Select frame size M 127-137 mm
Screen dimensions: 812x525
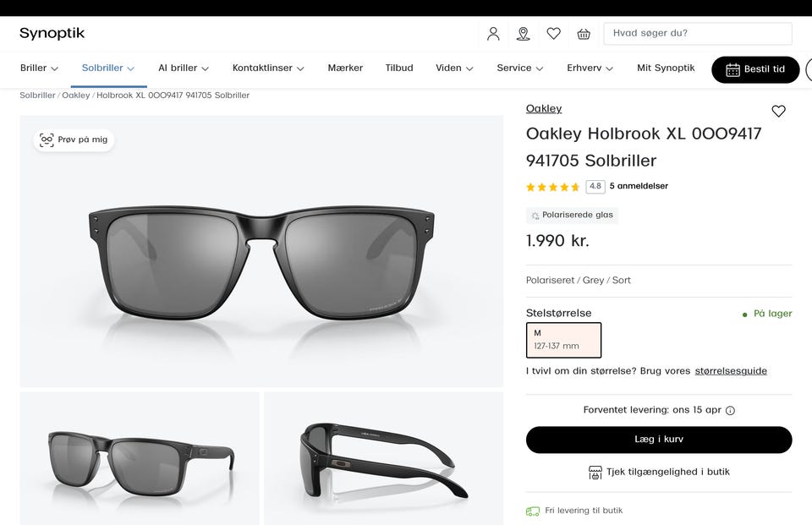(x=563, y=340)
